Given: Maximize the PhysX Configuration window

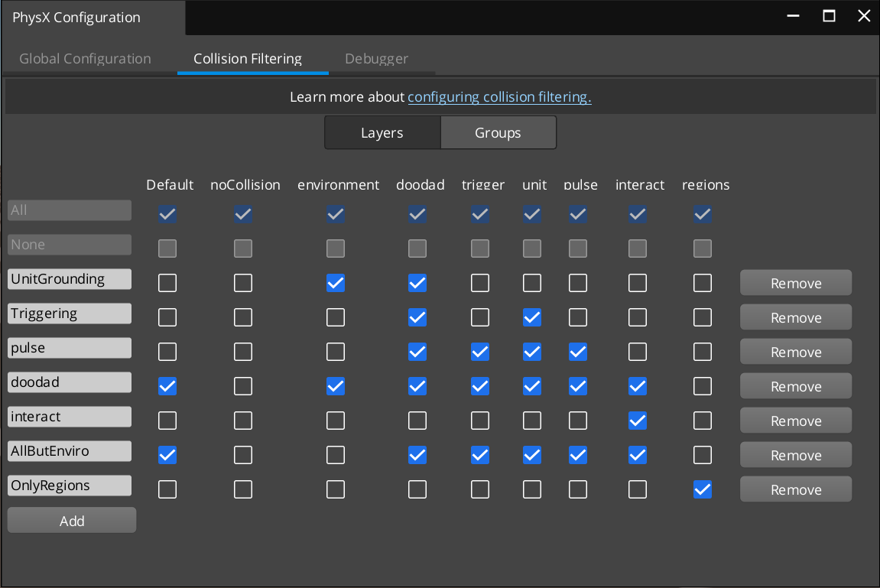Looking at the screenshot, I should pos(829,16).
